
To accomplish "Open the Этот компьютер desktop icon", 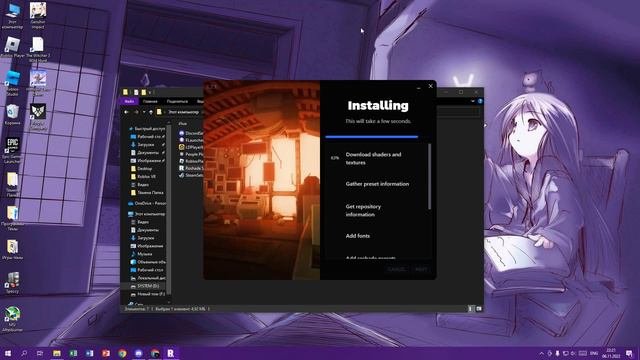I will click(12, 15).
